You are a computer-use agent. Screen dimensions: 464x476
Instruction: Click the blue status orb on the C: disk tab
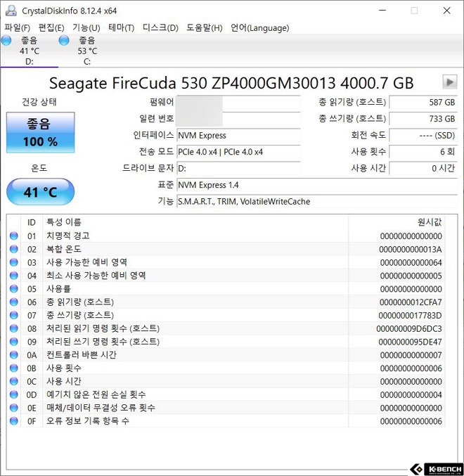[x=64, y=40]
